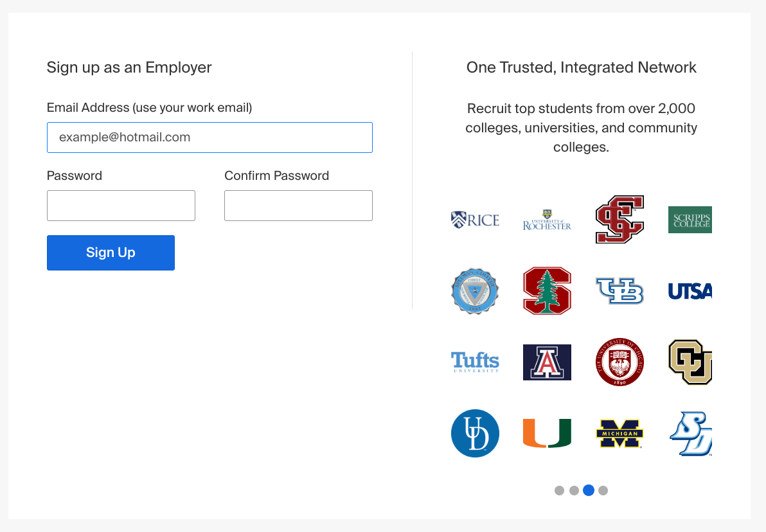Image resolution: width=766 pixels, height=532 pixels.
Task: Select the Scripps College logo
Action: [690, 220]
